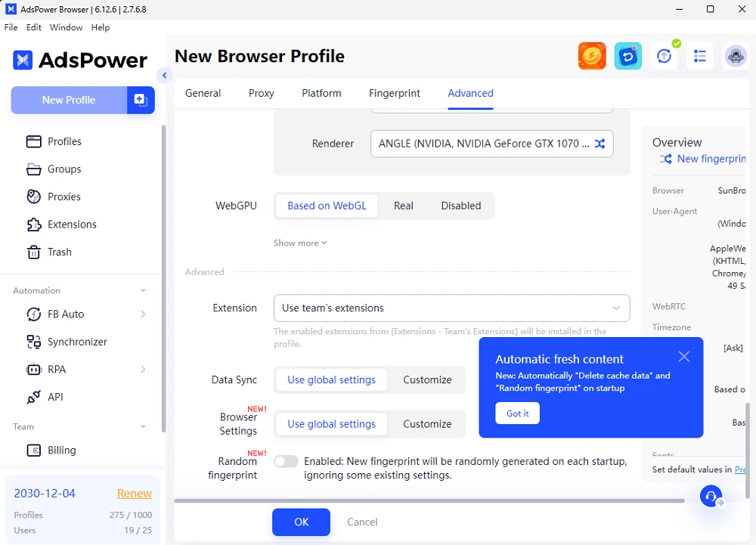Click the update upload icon with checkmark

(665, 56)
